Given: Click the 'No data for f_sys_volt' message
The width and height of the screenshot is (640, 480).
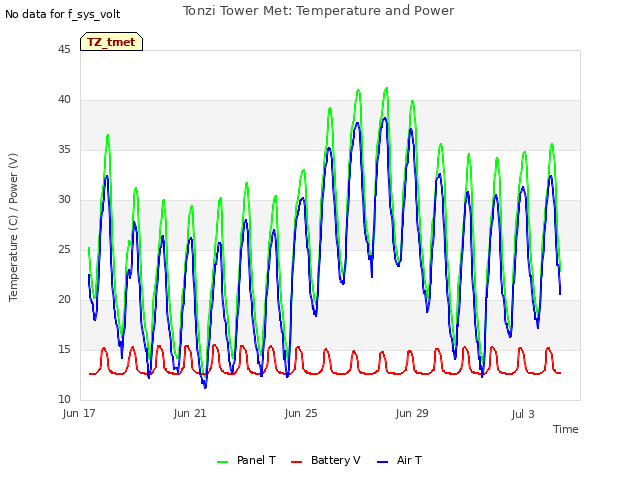Looking at the screenshot, I should tap(62, 14).
